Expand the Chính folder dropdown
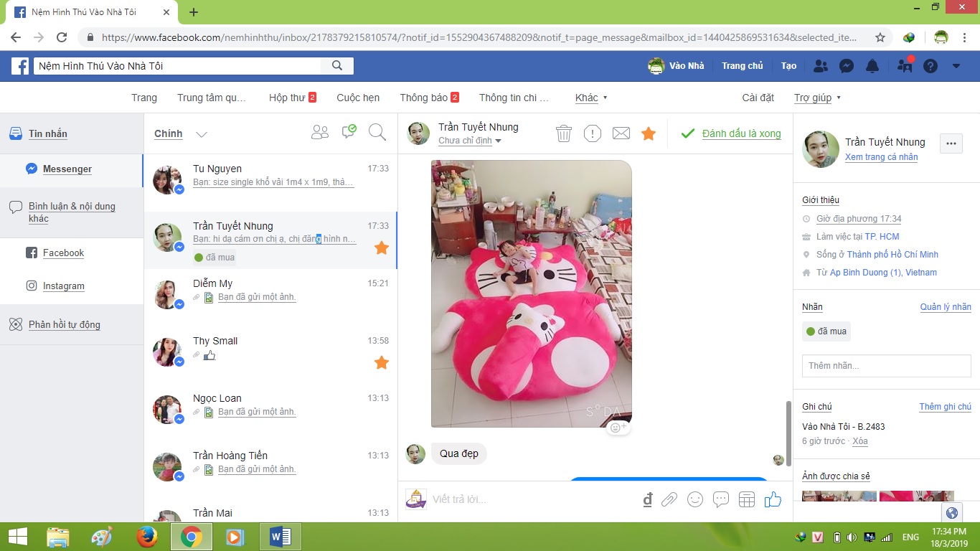The width and height of the screenshot is (980, 551). (x=202, y=134)
